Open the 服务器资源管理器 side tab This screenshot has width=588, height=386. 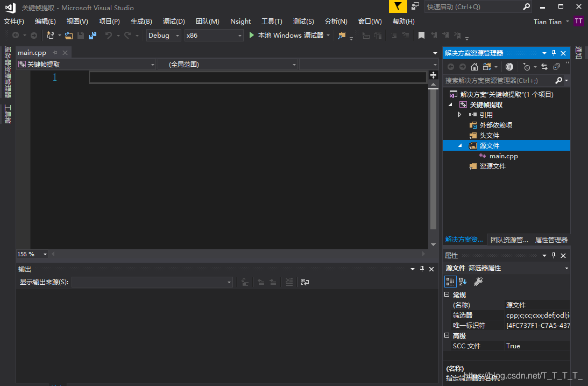pyautogui.click(x=8, y=72)
